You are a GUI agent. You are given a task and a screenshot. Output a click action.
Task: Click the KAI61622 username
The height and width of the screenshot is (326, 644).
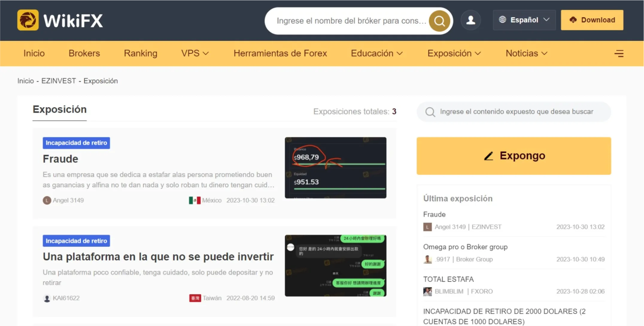click(66, 298)
